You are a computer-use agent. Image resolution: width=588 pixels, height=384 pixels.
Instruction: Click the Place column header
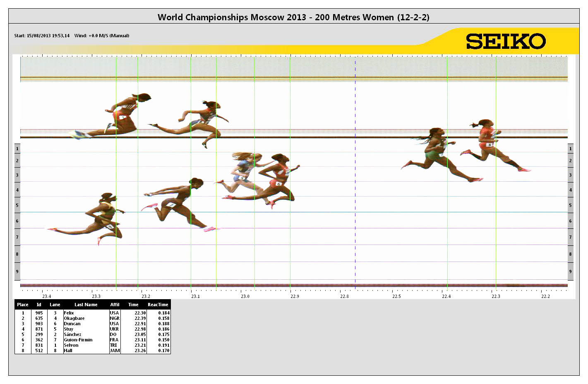click(x=23, y=305)
